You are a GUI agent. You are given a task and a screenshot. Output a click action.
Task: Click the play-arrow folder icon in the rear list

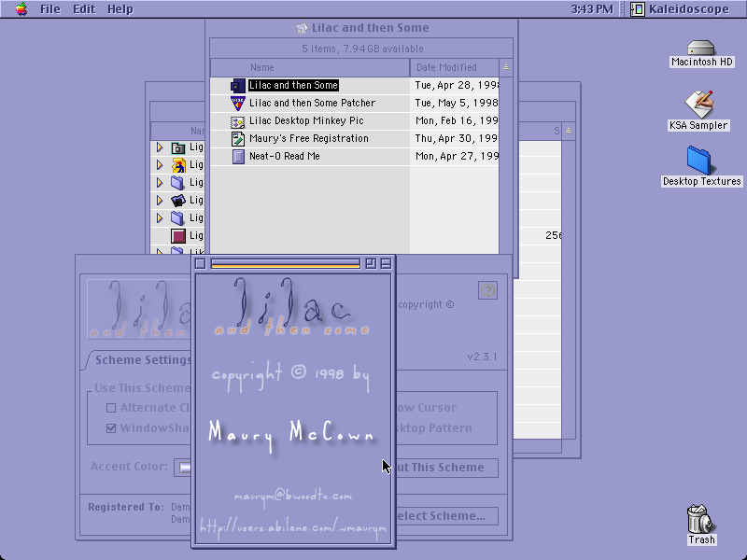[x=178, y=147]
